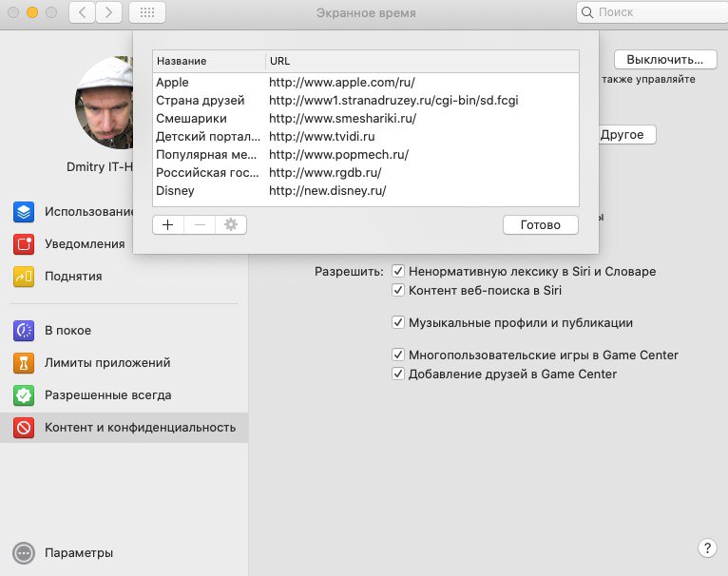Viewport: 728px width, 576px height.
Task: Click URL http://www.smeshariki.ru/
Action: 343,119
